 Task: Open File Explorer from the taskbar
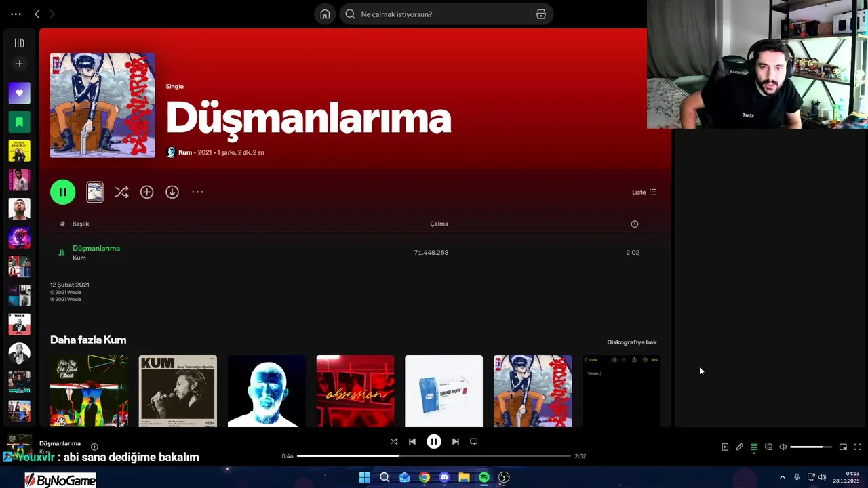(464, 477)
